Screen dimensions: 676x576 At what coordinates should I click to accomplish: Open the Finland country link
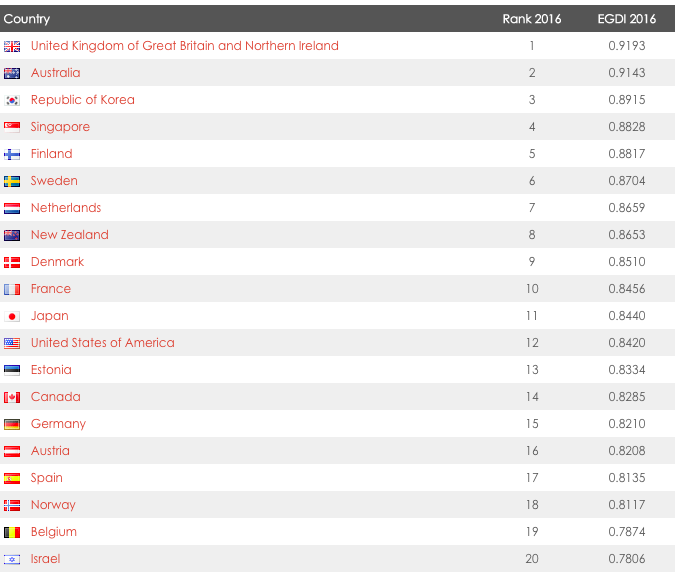pos(52,154)
